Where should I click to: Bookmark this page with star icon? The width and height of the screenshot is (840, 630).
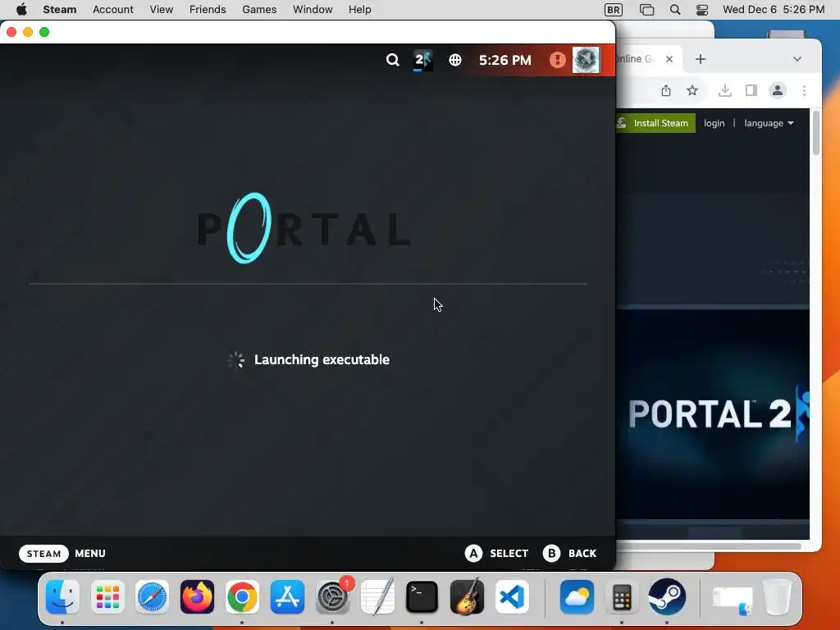692,90
